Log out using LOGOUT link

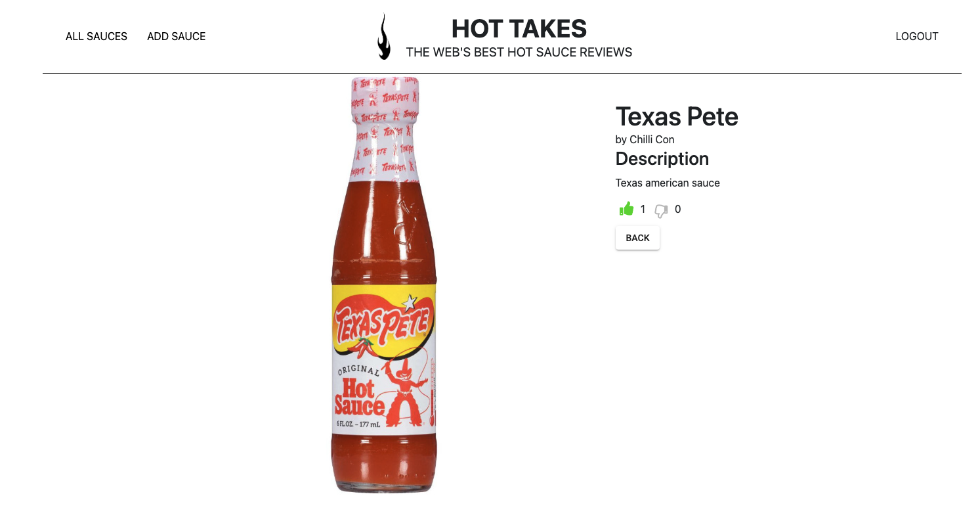(x=917, y=36)
